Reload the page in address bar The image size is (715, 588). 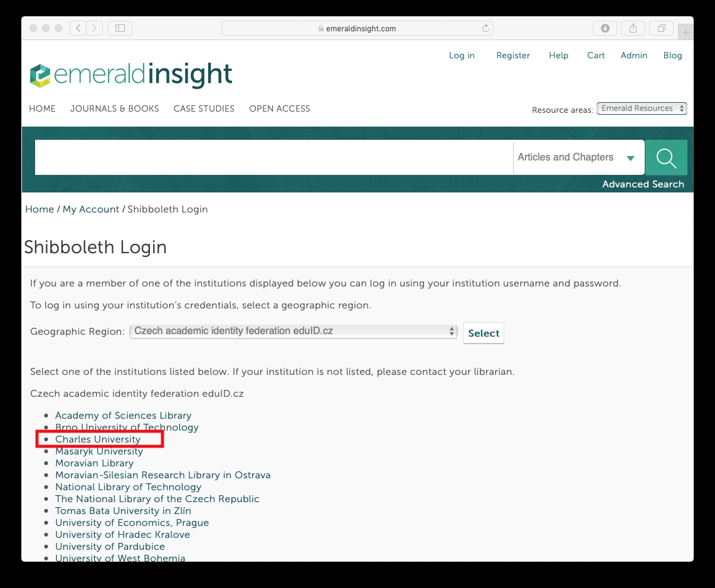485,28
